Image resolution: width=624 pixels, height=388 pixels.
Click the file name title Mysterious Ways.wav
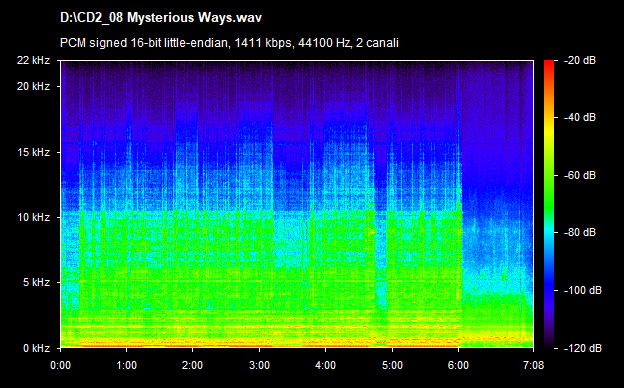(161, 18)
